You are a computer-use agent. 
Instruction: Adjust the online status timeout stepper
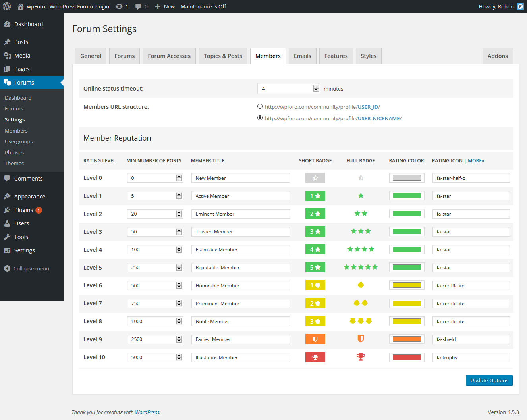click(x=316, y=89)
